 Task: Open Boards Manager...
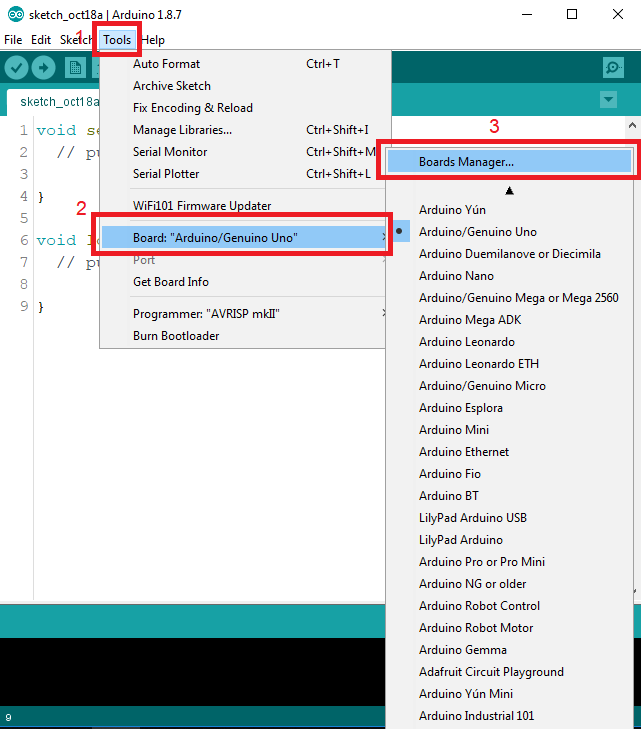pos(509,162)
